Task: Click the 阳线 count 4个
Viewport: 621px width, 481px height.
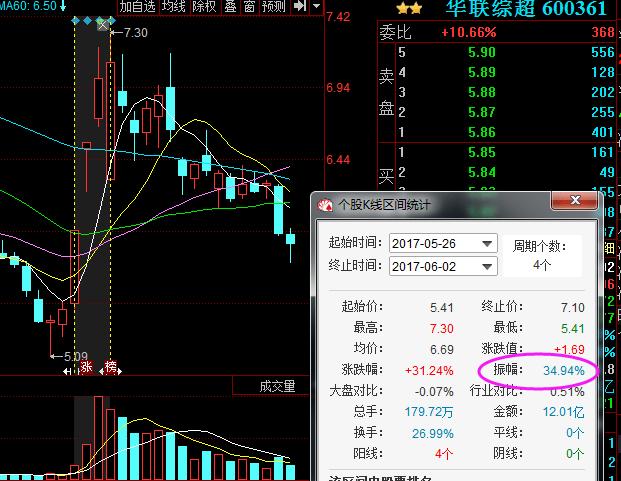Action: click(x=444, y=454)
